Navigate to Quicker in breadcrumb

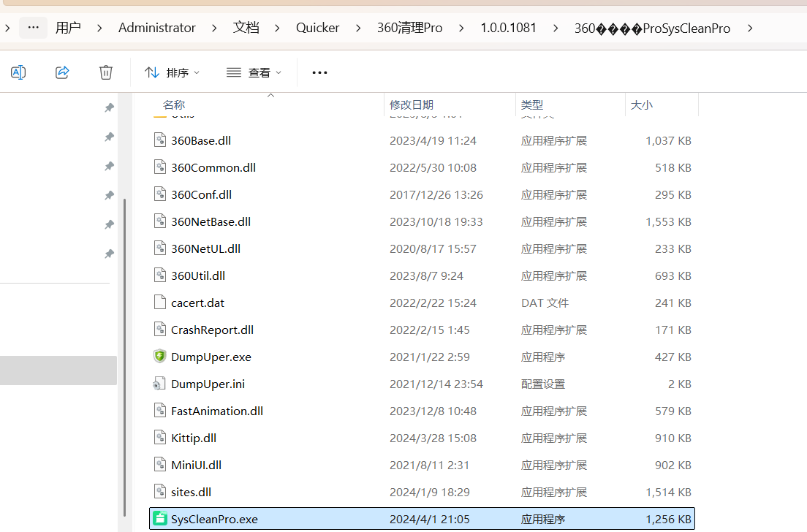(x=317, y=28)
